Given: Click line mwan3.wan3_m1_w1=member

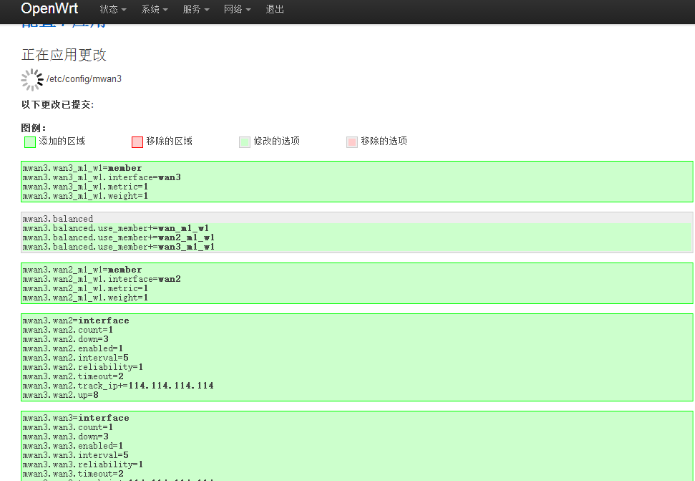Looking at the screenshot, I should click(82, 168).
